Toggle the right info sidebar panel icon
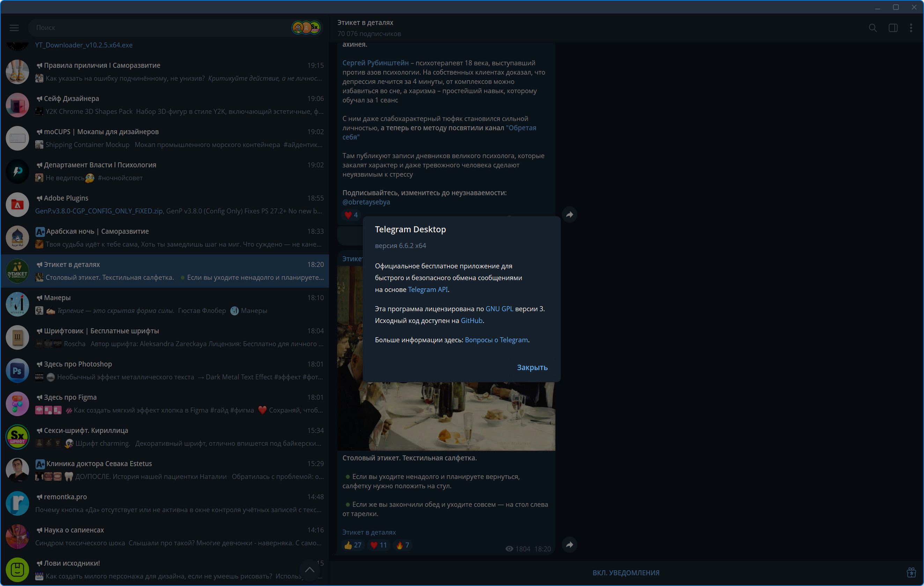This screenshot has width=924, height=586. 893,28
